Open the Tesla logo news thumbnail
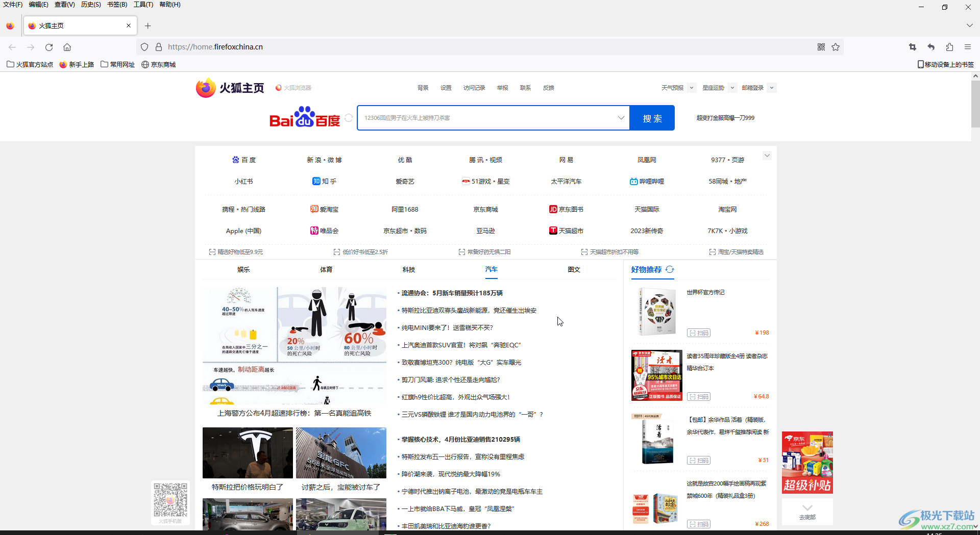 coord(248,452)
